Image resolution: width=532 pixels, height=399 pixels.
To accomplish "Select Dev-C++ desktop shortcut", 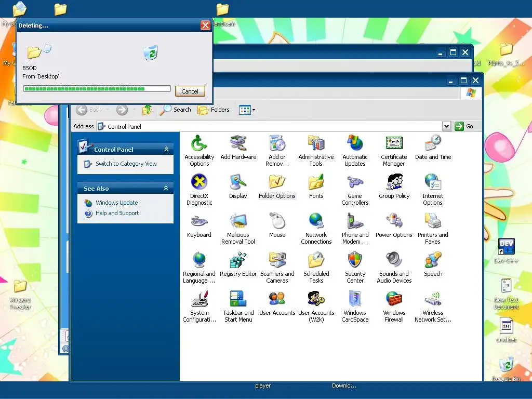I will coord(506,251).
